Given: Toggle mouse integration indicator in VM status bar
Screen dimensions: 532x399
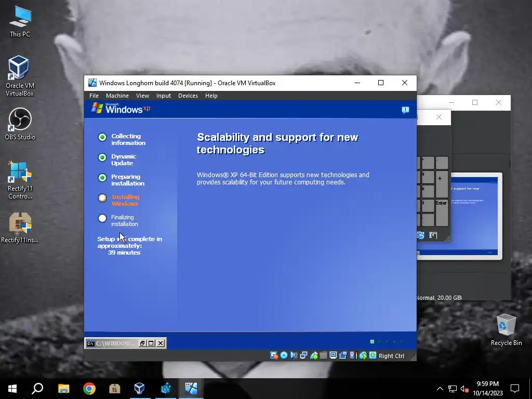Looking at the screenshot, I should pyautogui.click(x=363, y=355).
